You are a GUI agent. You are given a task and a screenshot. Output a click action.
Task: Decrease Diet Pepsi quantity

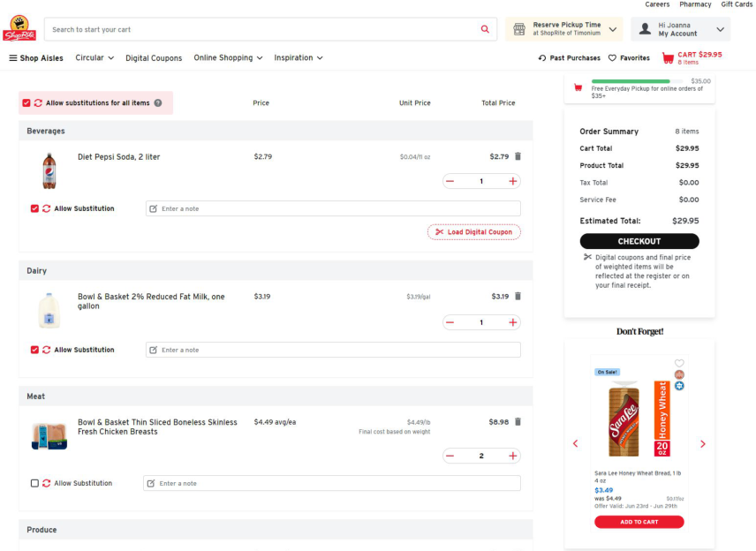click(x=450, y=181)
